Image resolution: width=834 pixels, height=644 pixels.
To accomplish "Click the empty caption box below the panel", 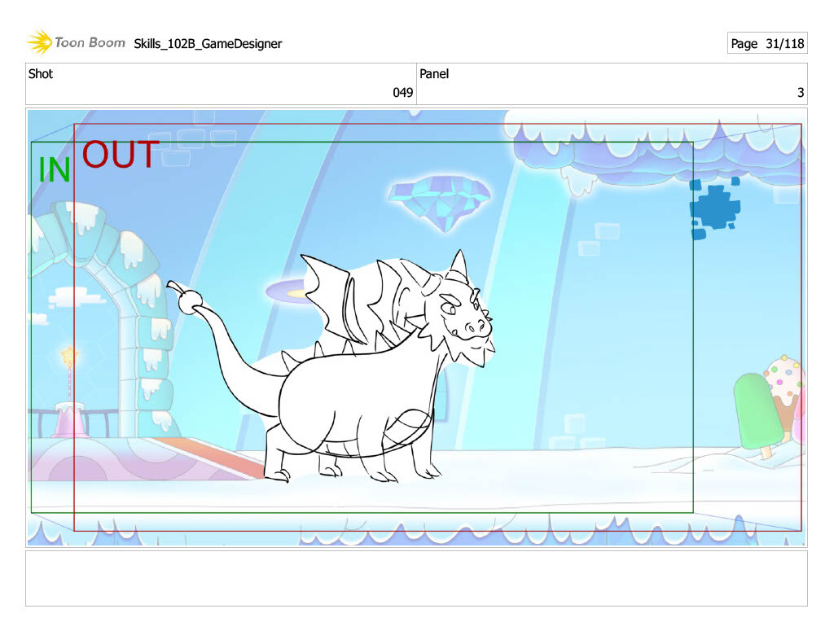I will [416, 579].
